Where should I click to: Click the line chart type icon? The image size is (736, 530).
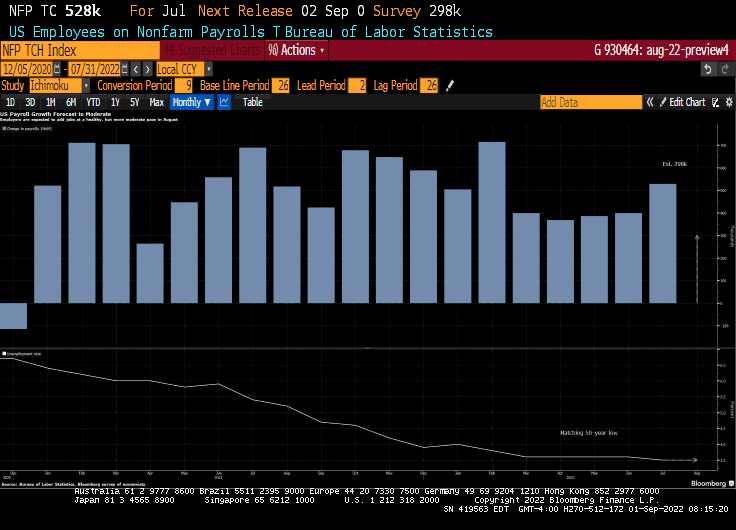coord(225,102)
